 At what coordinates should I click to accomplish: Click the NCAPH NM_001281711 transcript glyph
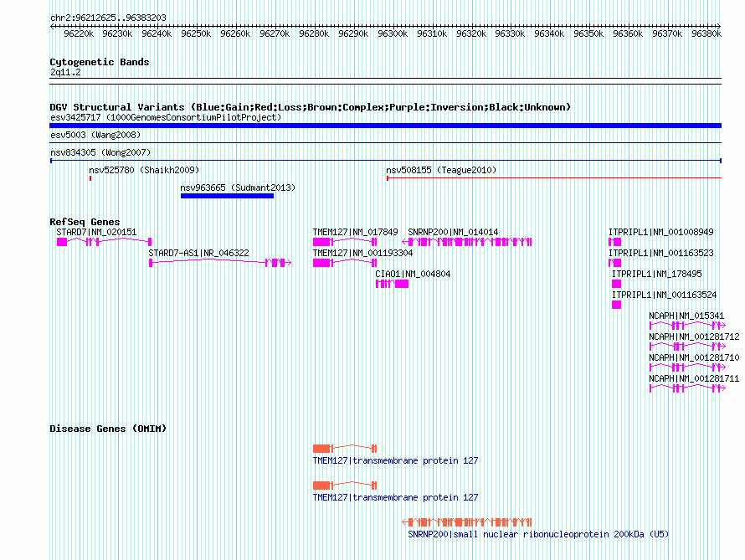click(687, 388)
